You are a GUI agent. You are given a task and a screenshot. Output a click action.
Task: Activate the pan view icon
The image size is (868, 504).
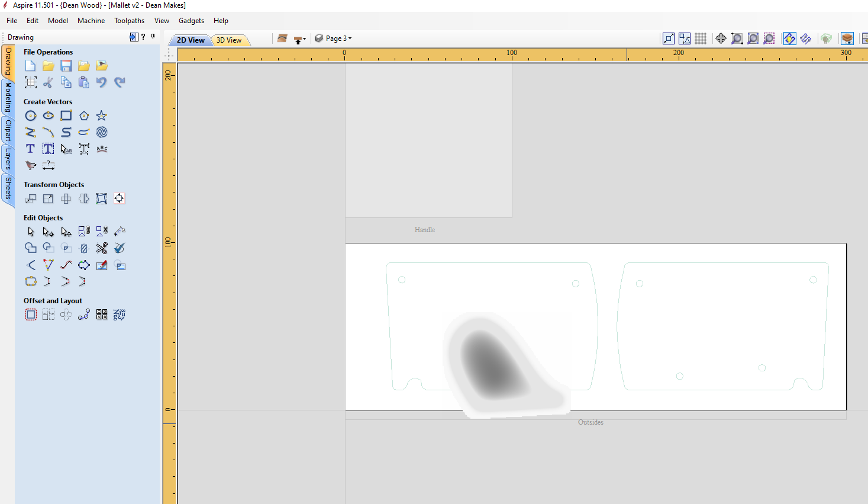point(721,38)
